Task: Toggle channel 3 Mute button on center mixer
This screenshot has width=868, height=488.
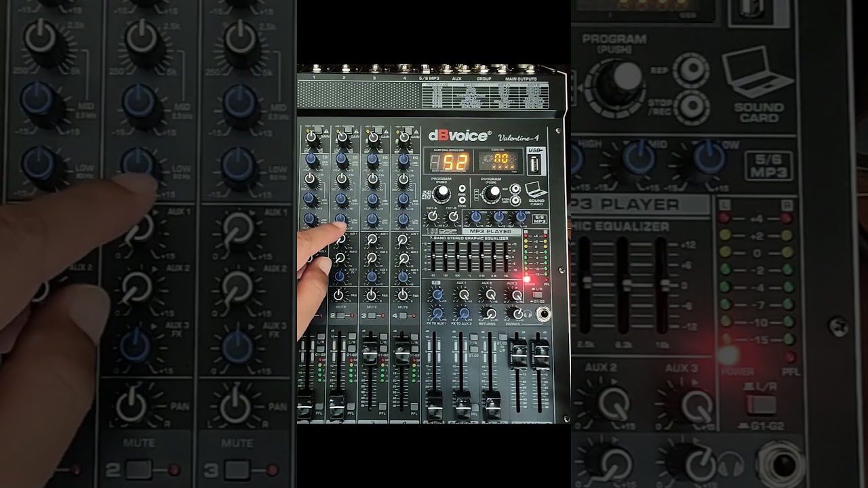Action: (x=372, y=316)
